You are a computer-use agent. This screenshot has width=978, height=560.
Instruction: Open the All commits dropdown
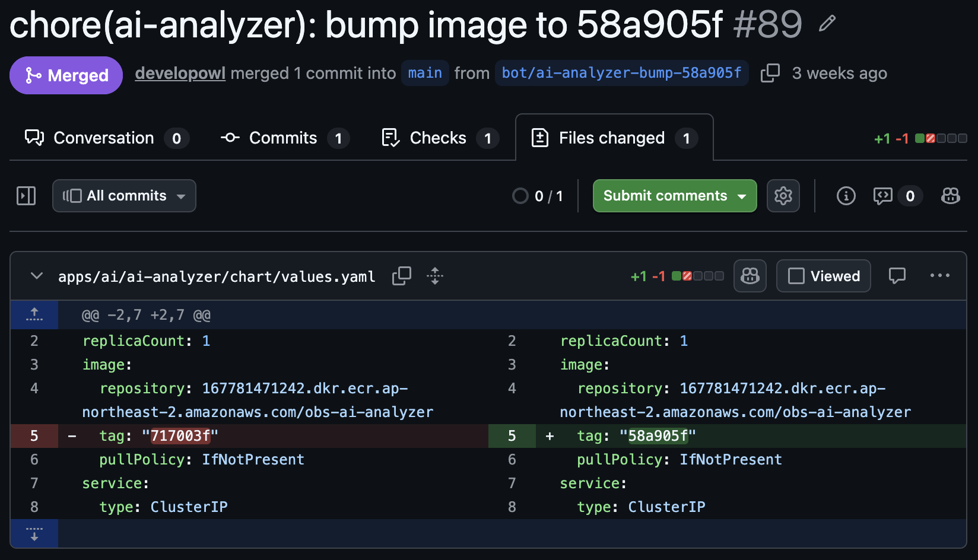124,196
